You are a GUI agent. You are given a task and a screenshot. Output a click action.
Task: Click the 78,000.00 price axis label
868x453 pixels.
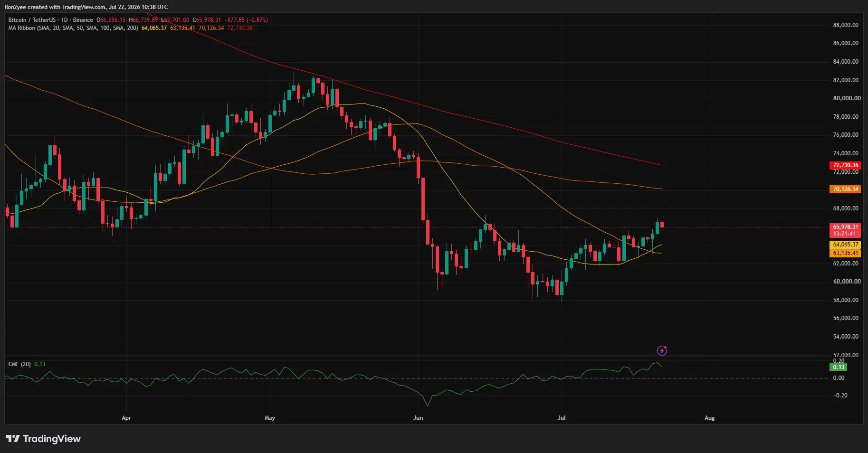846,117
